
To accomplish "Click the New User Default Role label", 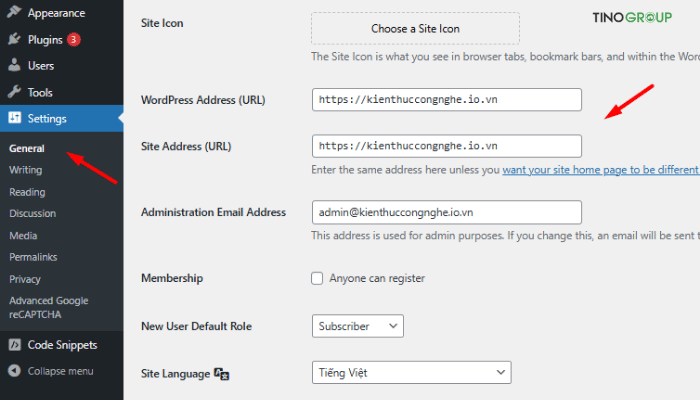I will (x=196, y=326).
